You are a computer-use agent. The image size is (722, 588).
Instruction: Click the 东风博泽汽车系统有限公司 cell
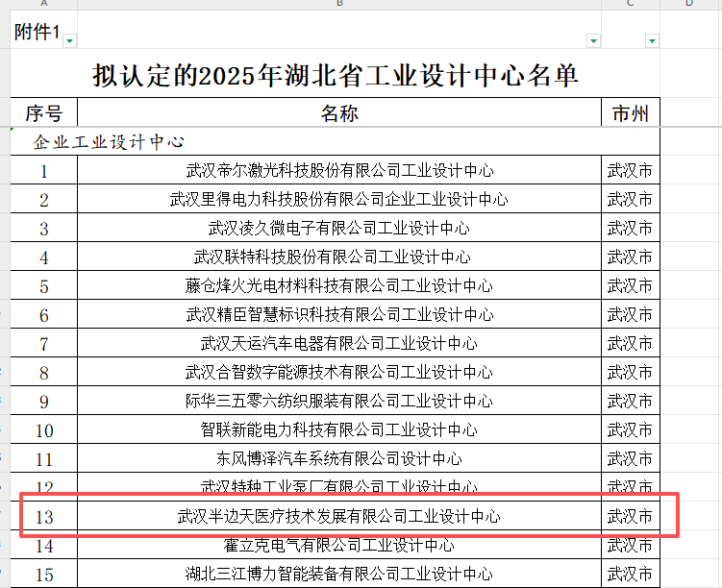(x=339, y=459)
